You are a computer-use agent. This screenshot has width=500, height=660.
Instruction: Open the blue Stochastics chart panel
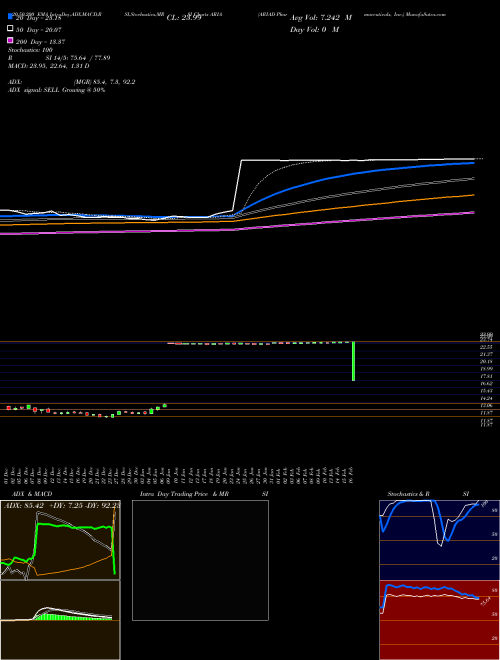(x=439, y=540)
